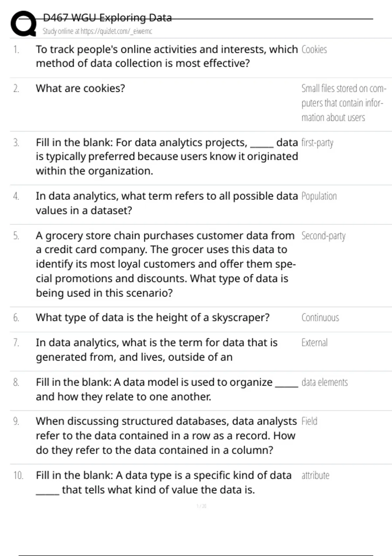Viewport: 392px width, 556px height.
Task: Select the "Continuous" answer text
Action: tap(320, 318)
